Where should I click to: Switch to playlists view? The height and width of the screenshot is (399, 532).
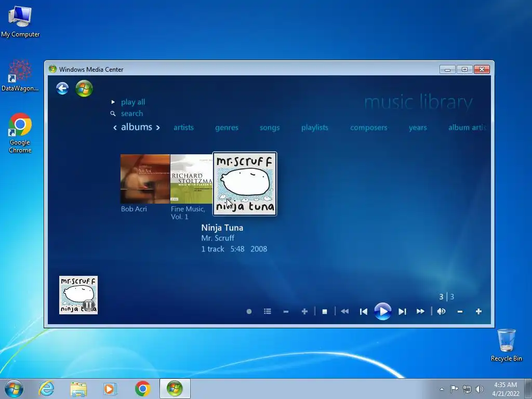[315, 128]
